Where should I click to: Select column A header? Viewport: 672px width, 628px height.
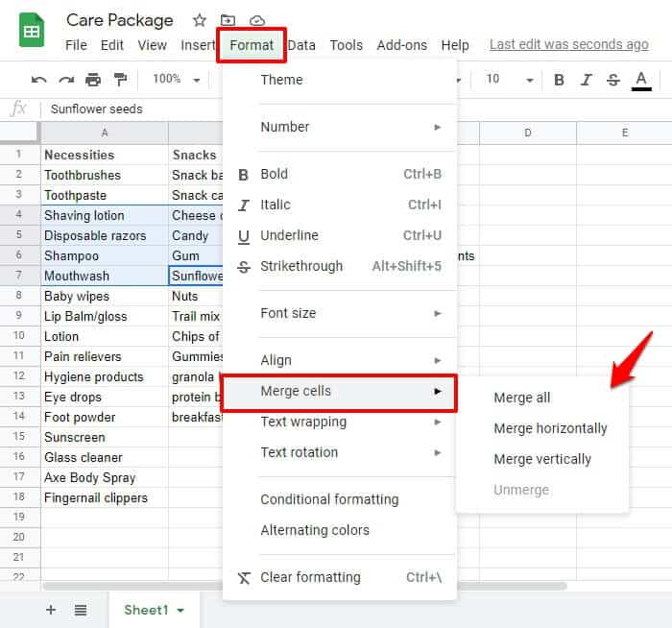[105, 133]
